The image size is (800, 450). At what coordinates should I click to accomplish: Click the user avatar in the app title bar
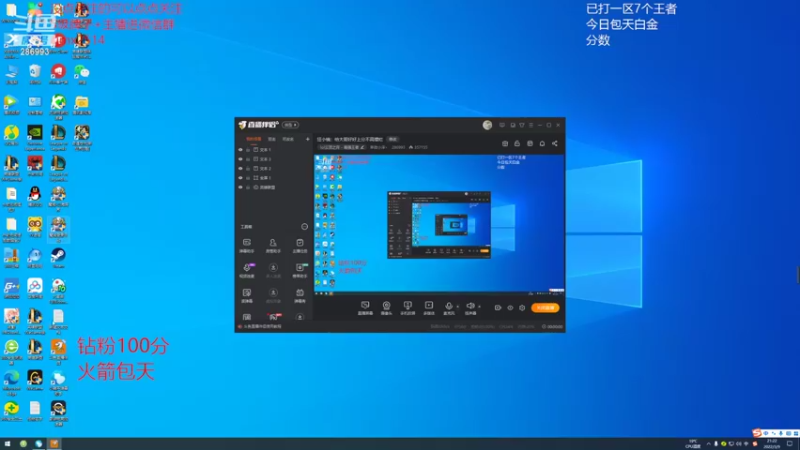[487, 125]
